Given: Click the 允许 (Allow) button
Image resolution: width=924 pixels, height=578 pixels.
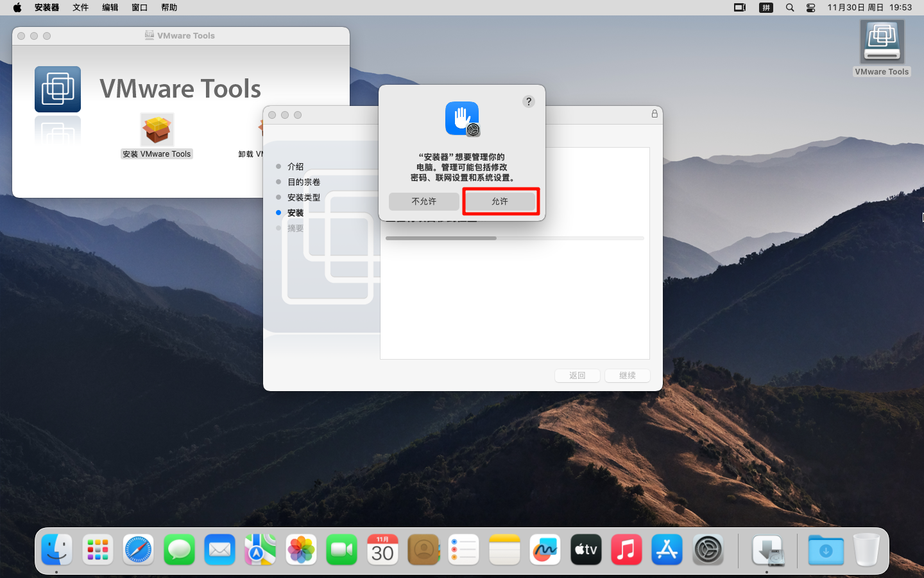Looking at the screenshot, I should [x=500, y=202].
